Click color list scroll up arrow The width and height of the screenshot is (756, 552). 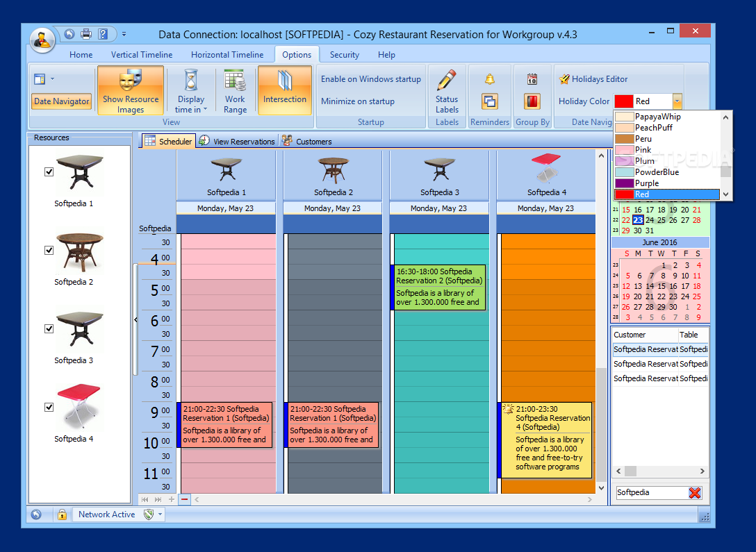tap(725, 117)
